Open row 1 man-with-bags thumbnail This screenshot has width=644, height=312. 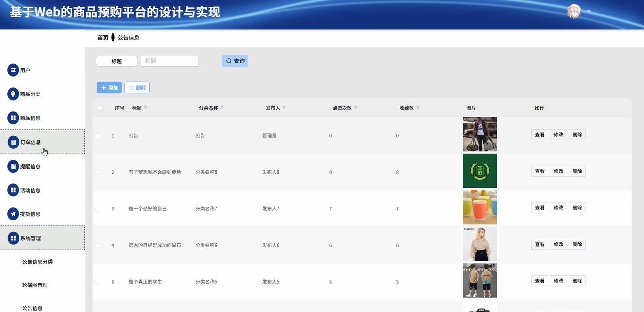(480, 134)
